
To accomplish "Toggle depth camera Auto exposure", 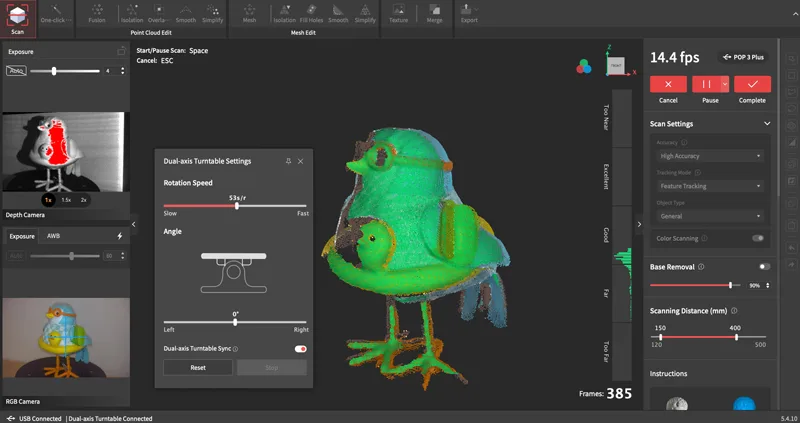I will pyautogui.click(x=16, y=71).
